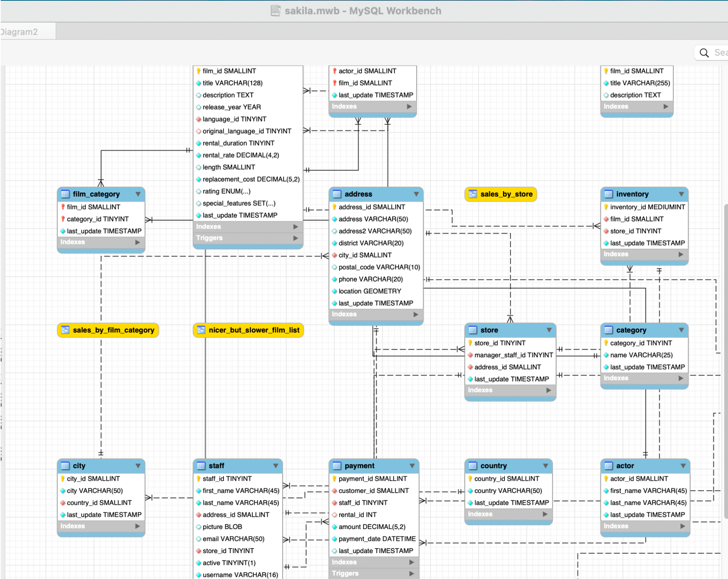Click the language_id foreign key diamond icon
The image size is (728, 579).
[199, 119]
